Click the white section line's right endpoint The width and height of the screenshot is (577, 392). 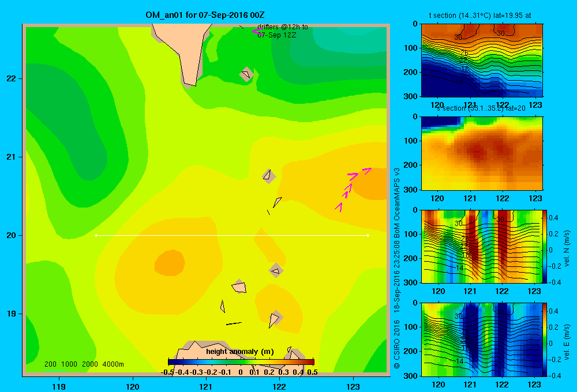[368, 235]
